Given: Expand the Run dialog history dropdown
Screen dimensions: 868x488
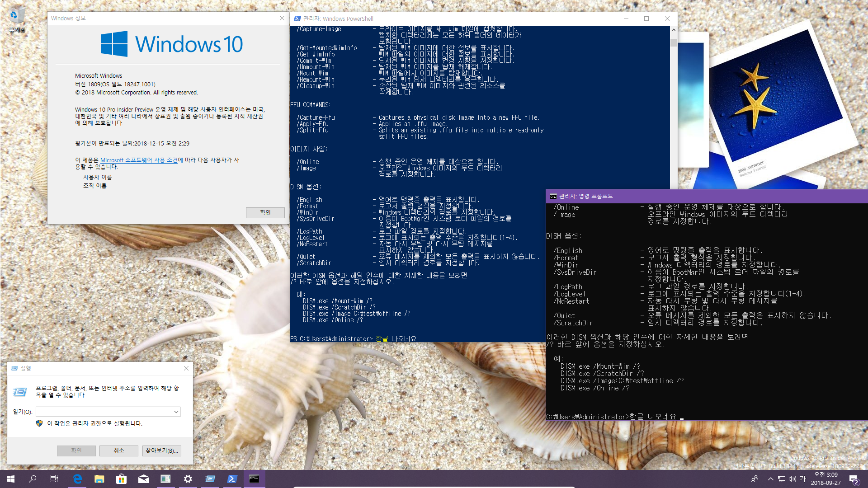Looking at the screenshot, I should coord(176,412).
